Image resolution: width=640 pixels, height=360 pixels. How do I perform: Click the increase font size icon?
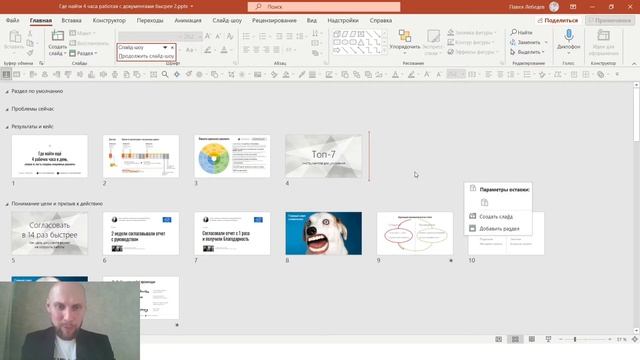(x=208, y=36)
